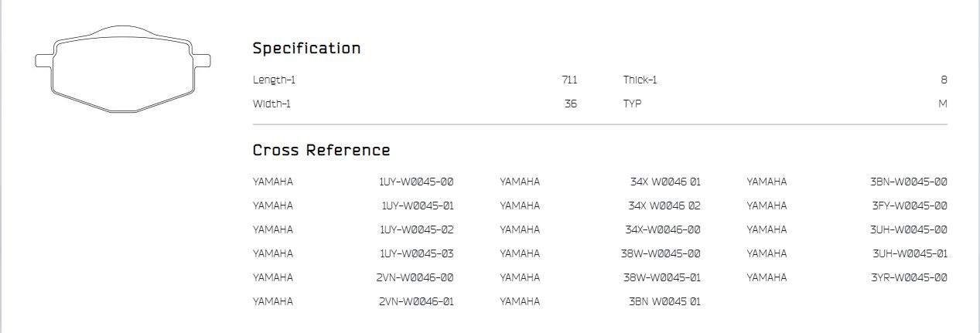
Task: Click part number 3BN W0045 01
Action: click(x=664, y=302)
